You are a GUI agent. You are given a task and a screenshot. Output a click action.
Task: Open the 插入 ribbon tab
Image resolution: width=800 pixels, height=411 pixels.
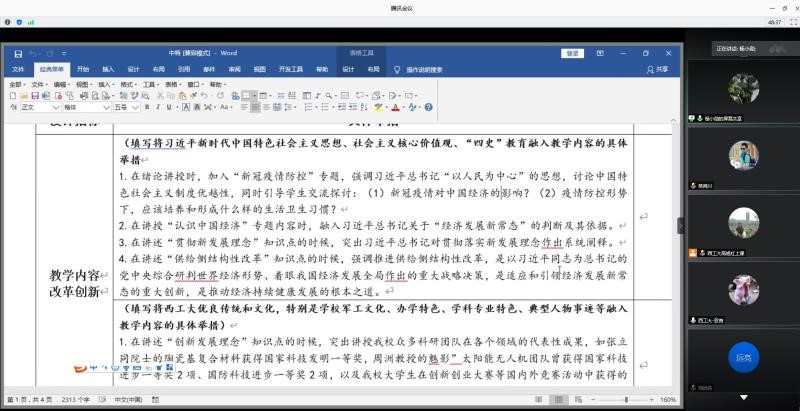point(108,69)
